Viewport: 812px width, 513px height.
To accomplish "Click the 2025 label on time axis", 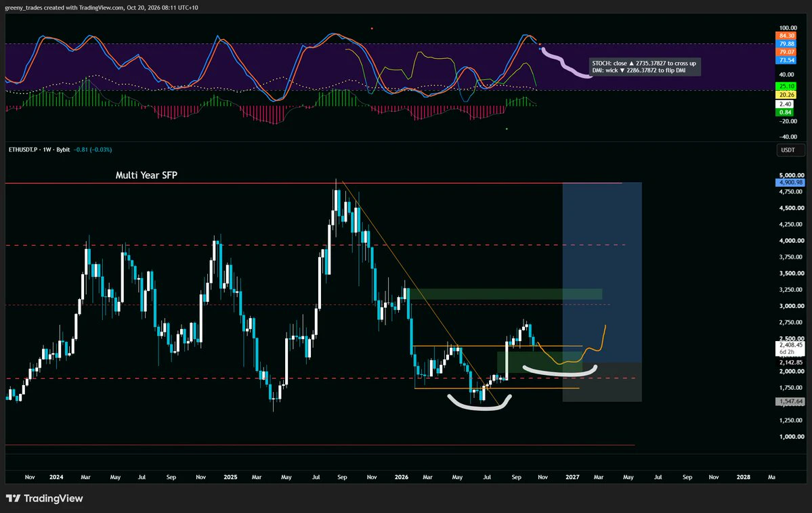I will click(230, 477).
